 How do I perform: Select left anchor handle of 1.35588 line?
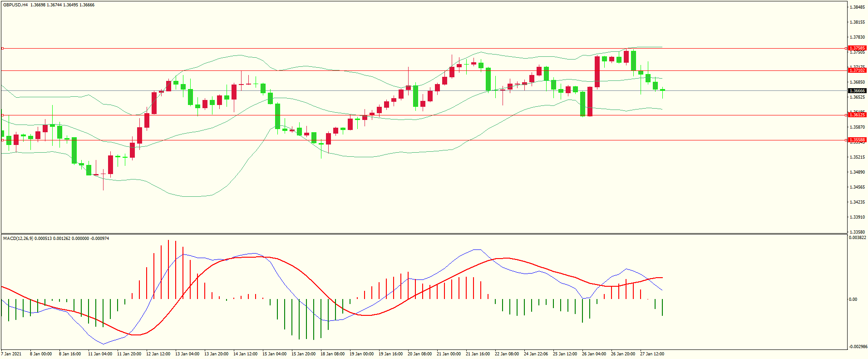tap(2, 140)
